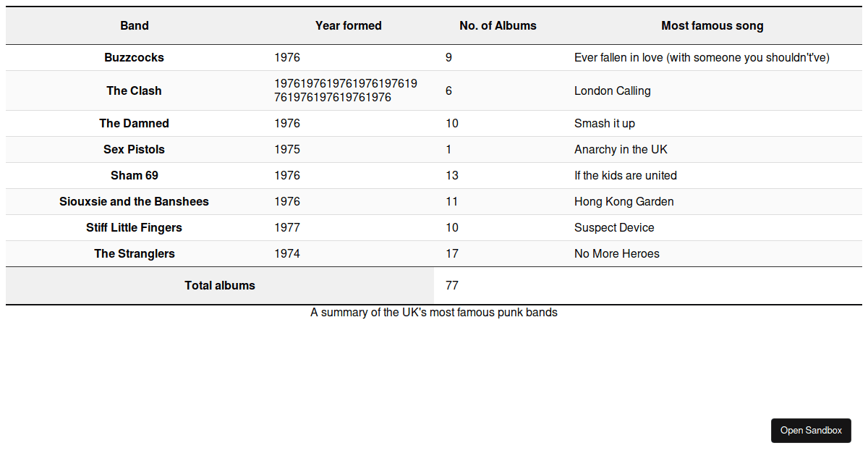Click the Open Sandbox button
Image resolution: width=868 pixels, height=456 pixels.
coord(811,431)
